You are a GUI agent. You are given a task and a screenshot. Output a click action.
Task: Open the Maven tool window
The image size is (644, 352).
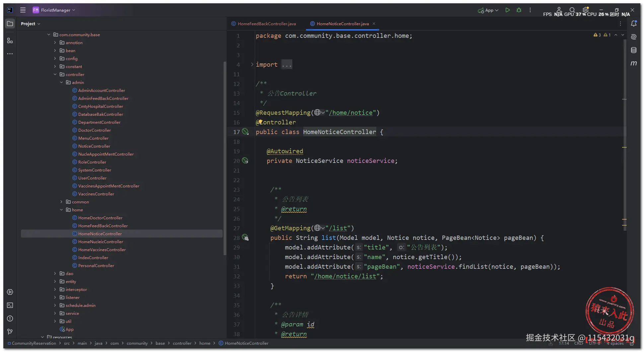point(634,63)
